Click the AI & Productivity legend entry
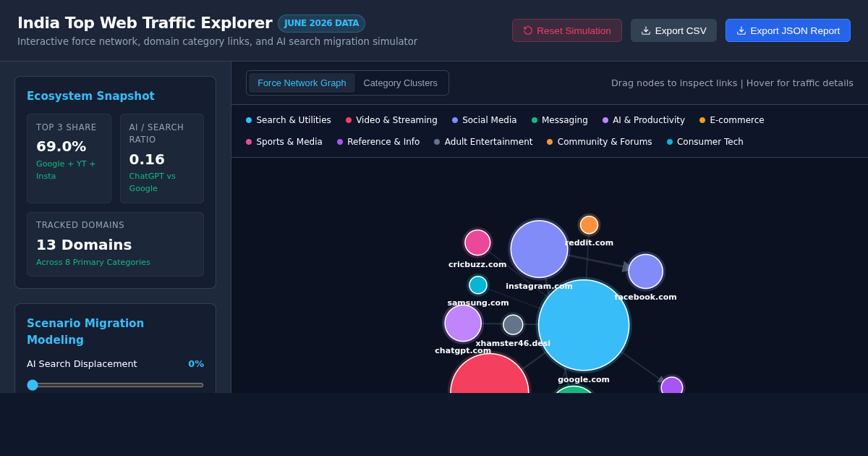Viewport: 868px width, 456px height. click(644, 120)
